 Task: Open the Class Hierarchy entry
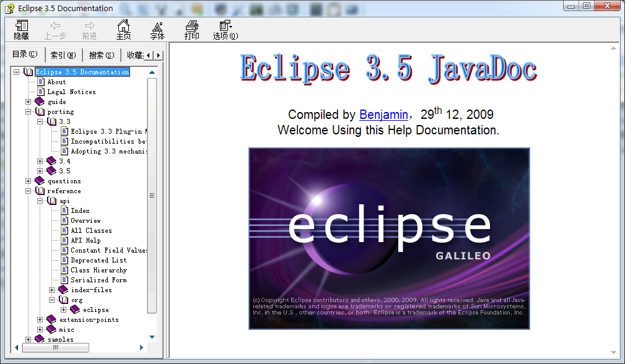click(x=99, y=270)
